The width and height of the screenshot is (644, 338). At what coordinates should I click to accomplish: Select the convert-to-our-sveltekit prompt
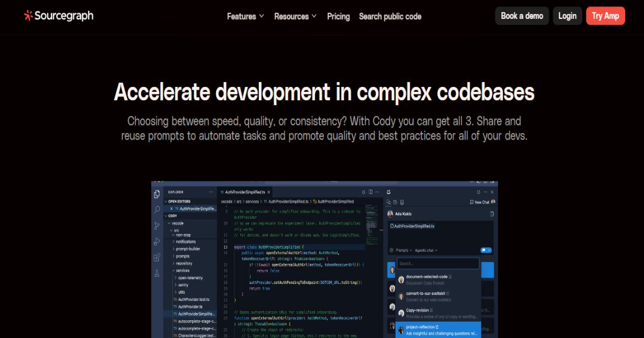pos(438,296)
